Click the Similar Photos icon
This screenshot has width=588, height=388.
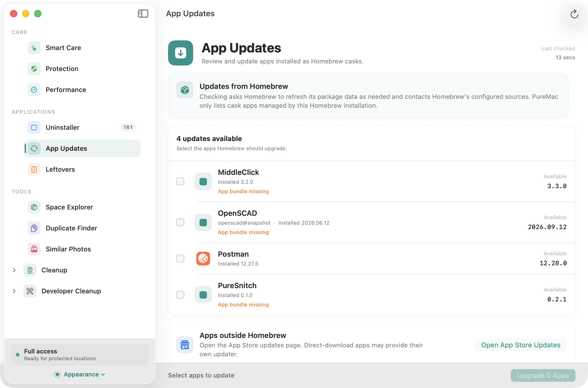click(34, 249)
